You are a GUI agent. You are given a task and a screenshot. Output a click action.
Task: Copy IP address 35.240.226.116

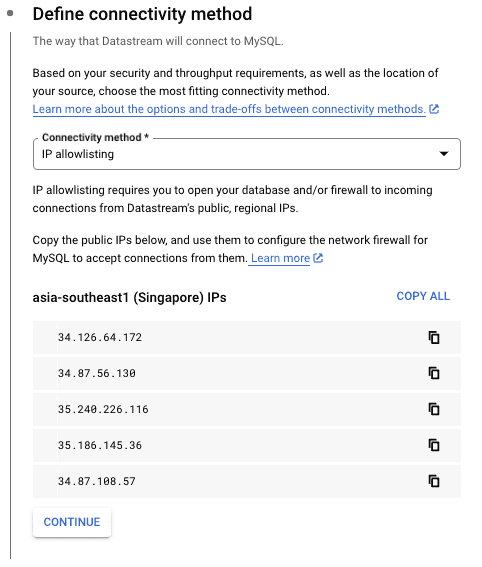[434, 409]
